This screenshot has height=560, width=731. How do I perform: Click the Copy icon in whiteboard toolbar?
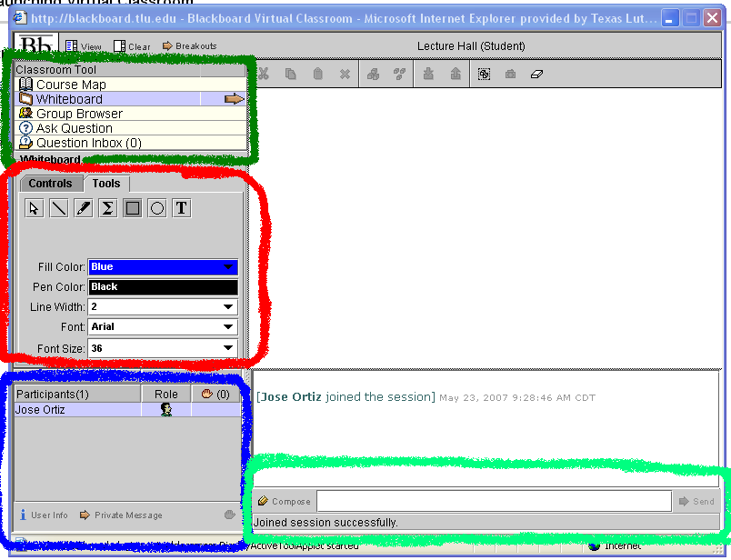tap(290, 74)
